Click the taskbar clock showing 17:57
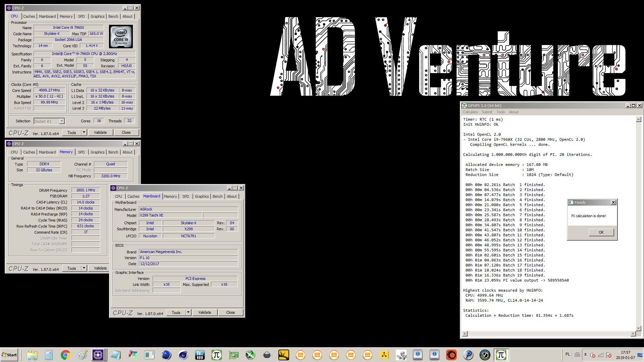This screenshot has width=644, height=362. click(x=625, y=355)
